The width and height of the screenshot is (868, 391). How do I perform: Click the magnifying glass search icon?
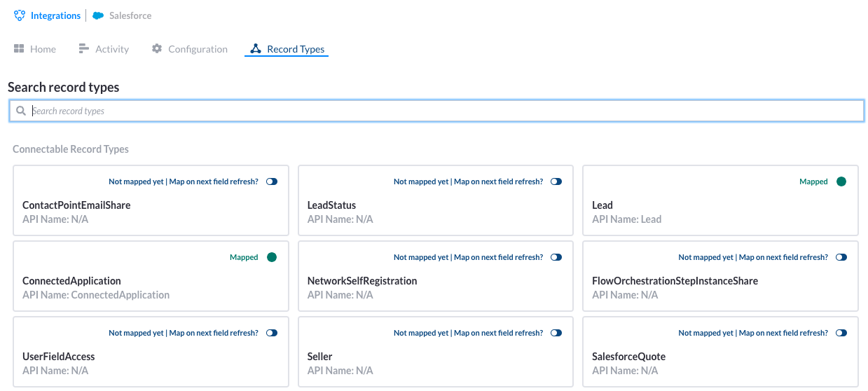(21, 111)
